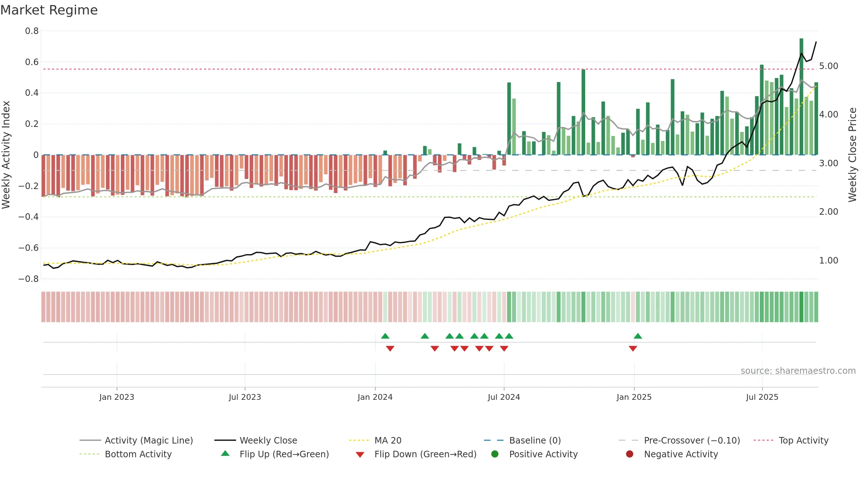Click the 3.00 price axis value
868x488 pixels.
(x=829, y=163)
